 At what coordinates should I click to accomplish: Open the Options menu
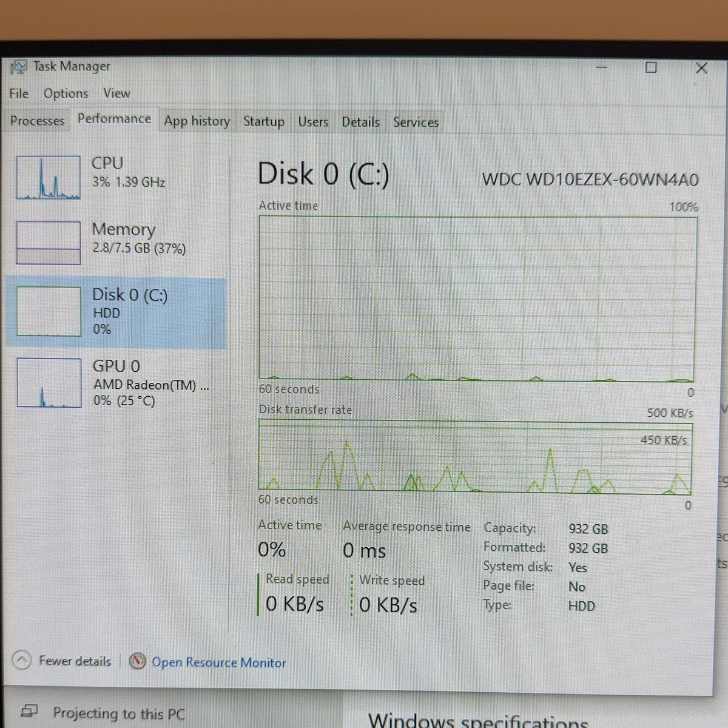pyautogui.click(x=66, y=93)
